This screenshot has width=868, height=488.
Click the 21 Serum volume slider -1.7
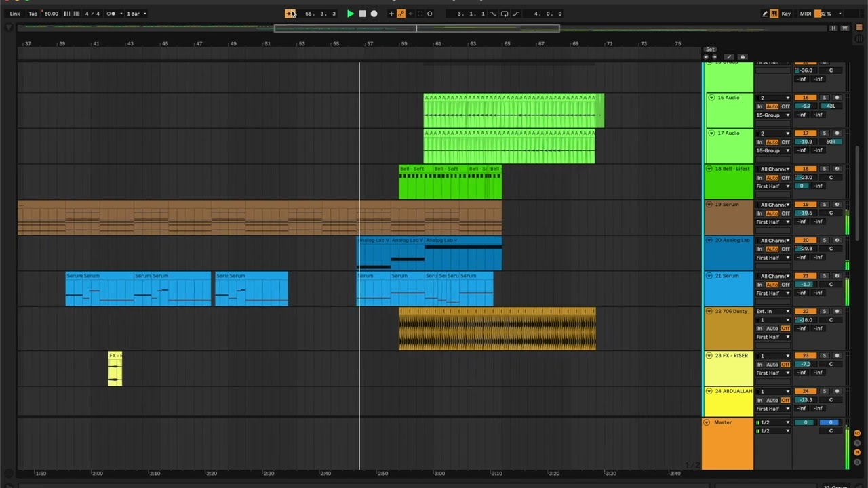[x=806, y=285]
